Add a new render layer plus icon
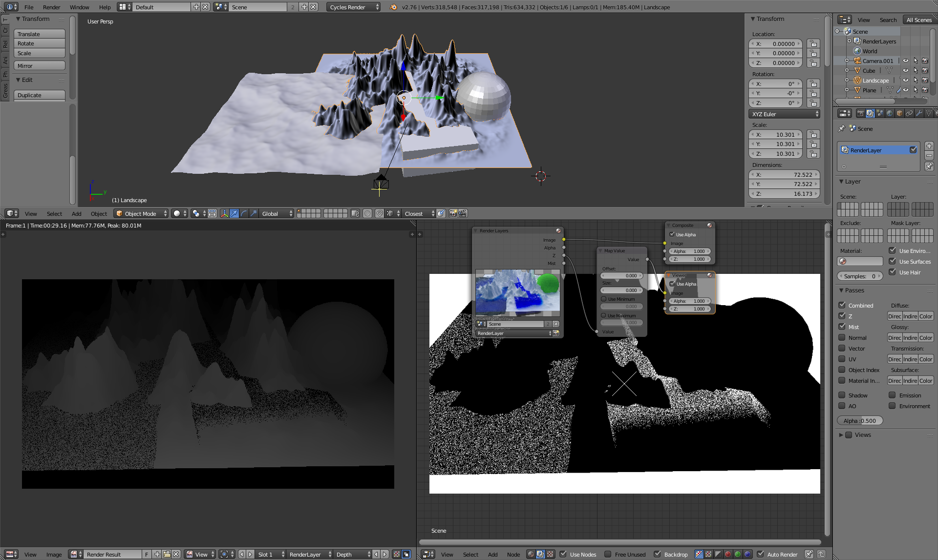The width and height of the screenshot is (938, 560). point(929,146)
